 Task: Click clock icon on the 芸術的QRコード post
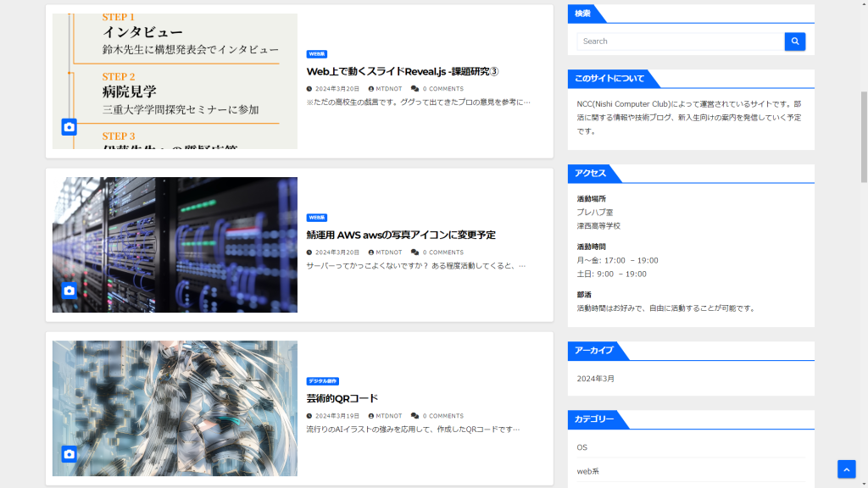coord(309,416)
